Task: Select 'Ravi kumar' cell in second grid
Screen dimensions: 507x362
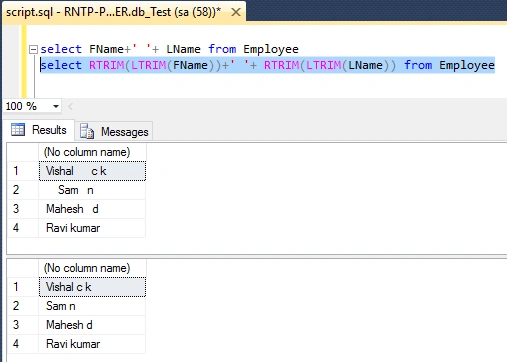Action: [x=92, y=344]
